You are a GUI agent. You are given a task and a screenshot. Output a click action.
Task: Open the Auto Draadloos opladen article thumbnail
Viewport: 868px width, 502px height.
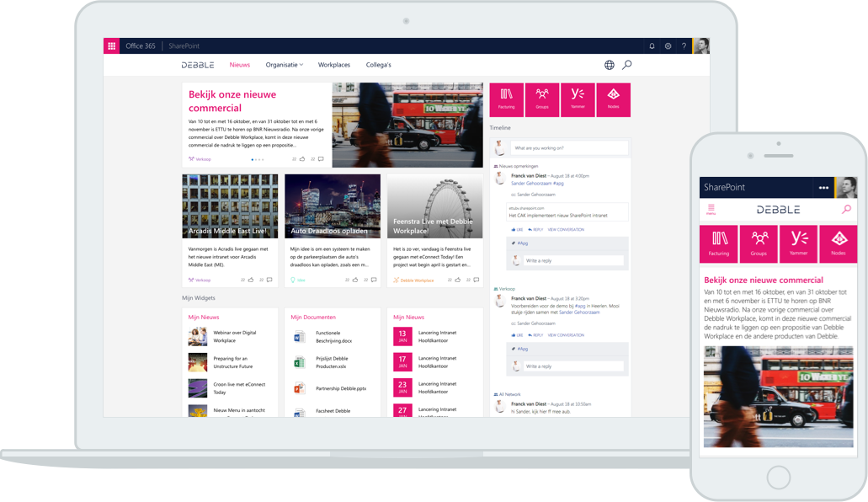333,206
